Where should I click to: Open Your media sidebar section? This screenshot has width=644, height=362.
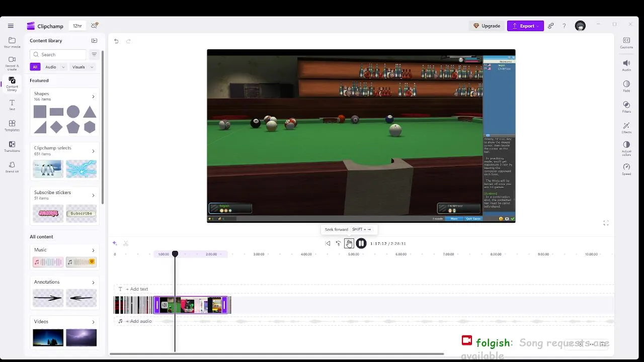point(12,42)
